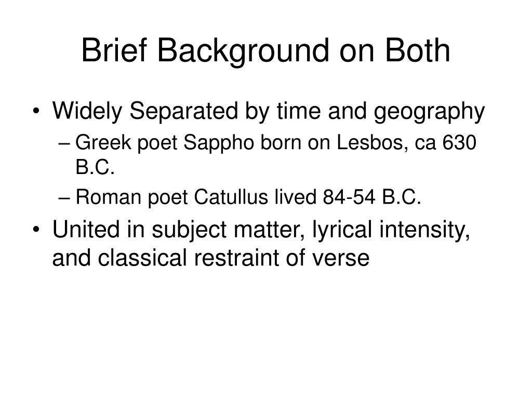Click the slide title Brief Background on Both
This screenshot has width=532, height=399.
[x=265, y=50]
